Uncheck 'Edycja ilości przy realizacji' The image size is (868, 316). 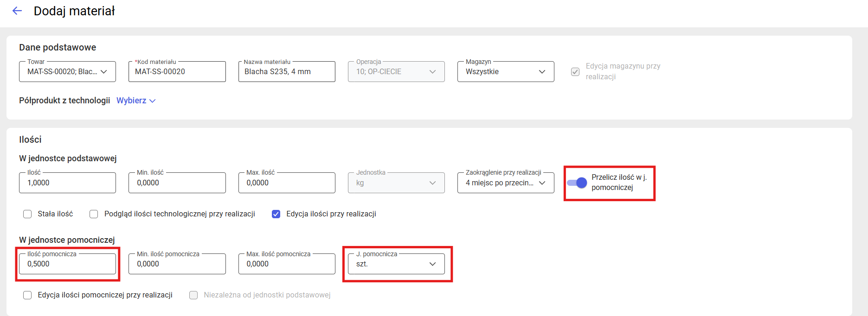point(276,214)
